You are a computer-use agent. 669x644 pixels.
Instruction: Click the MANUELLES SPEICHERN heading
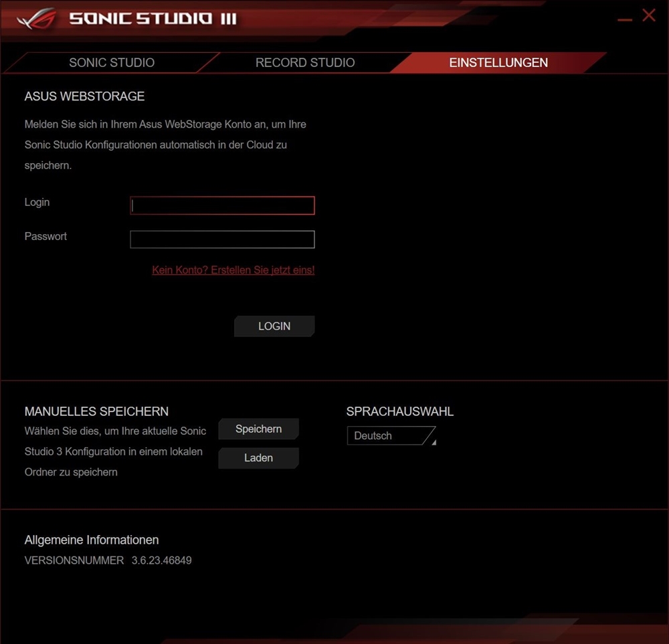point(96,411)
